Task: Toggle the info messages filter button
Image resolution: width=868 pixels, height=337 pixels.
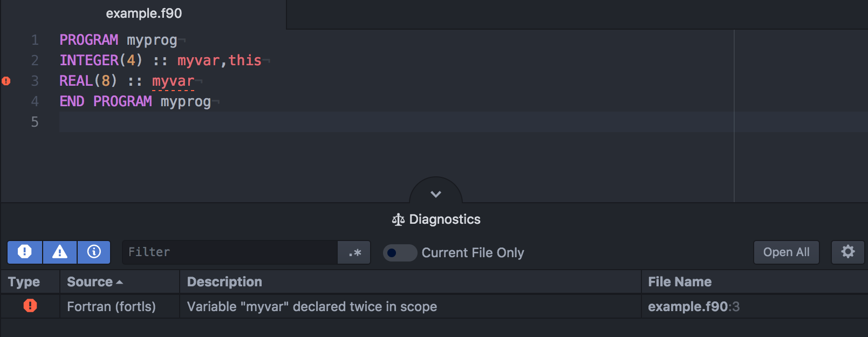Action: point(94,252)
